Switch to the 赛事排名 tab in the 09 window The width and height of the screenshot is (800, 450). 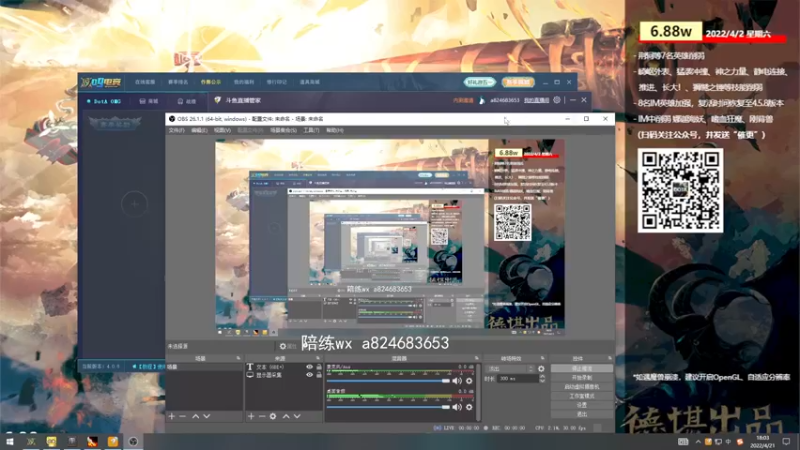[178, 82]
